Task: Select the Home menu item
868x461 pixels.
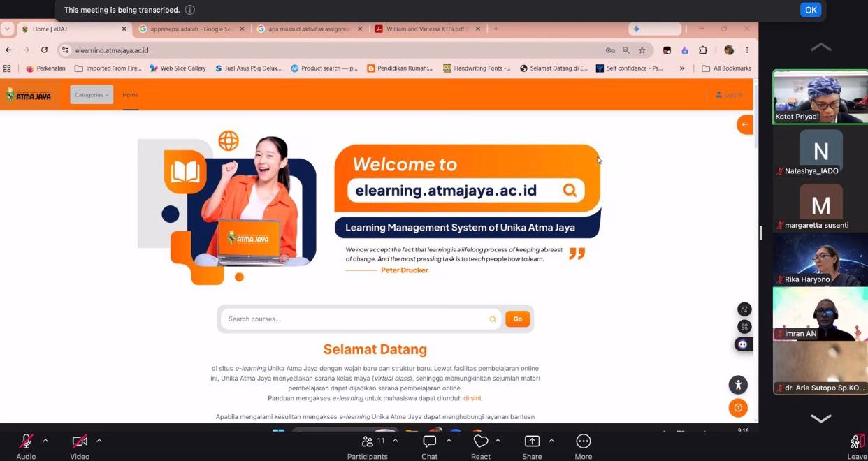Action: [x=131, y=95]
